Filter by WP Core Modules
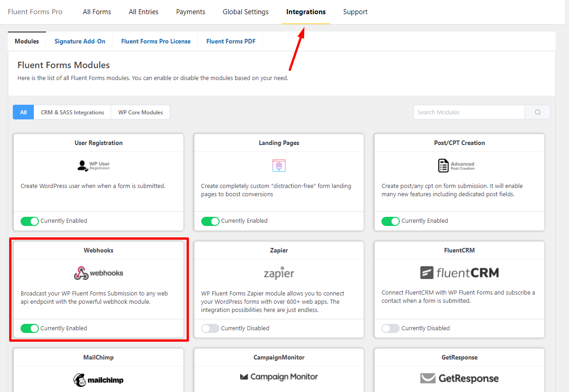 pos(140,112)
